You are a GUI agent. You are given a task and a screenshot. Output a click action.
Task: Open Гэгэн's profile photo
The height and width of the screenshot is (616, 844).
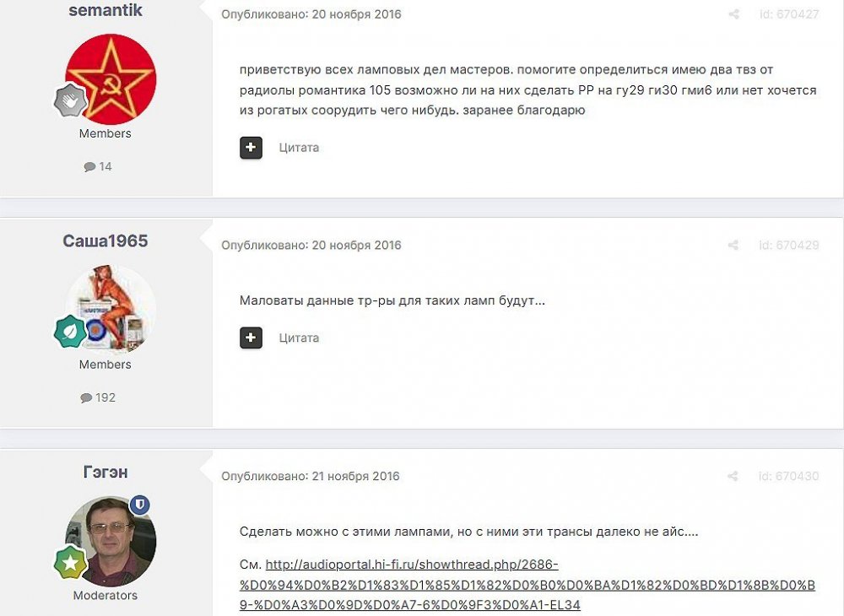[x=111, y=541]
